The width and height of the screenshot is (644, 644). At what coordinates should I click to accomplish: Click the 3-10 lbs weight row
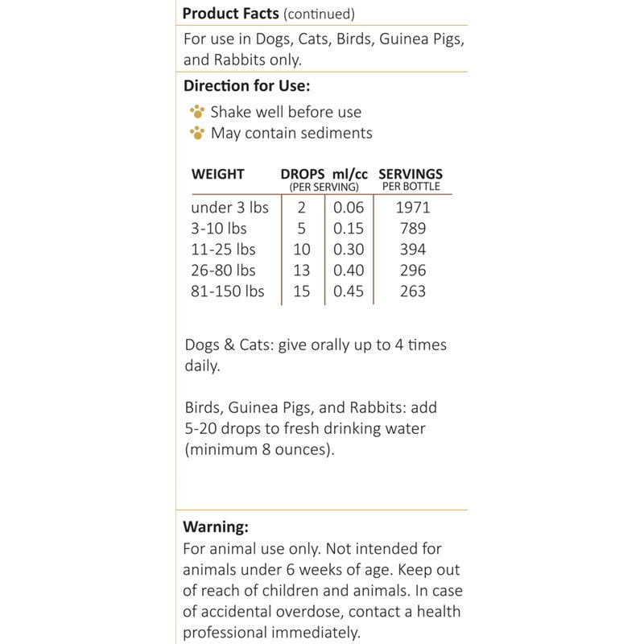click(219, 229)
